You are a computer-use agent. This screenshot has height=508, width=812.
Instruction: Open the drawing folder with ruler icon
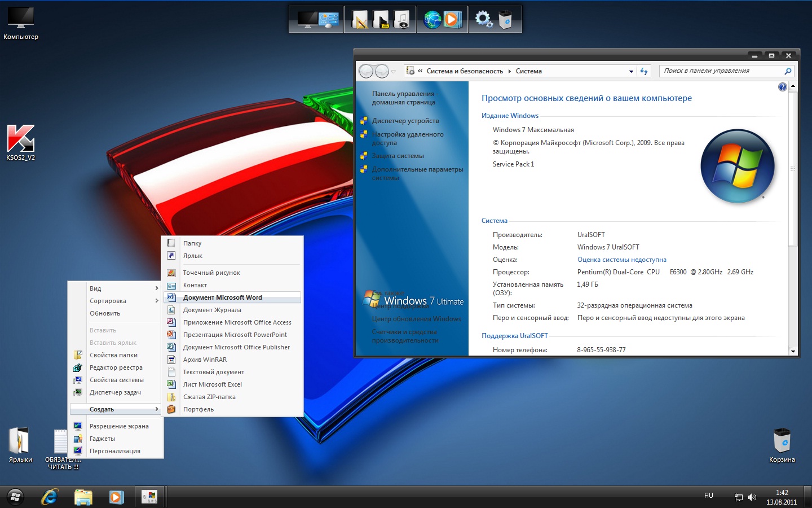pyautogui.click(x=360, y=20)
